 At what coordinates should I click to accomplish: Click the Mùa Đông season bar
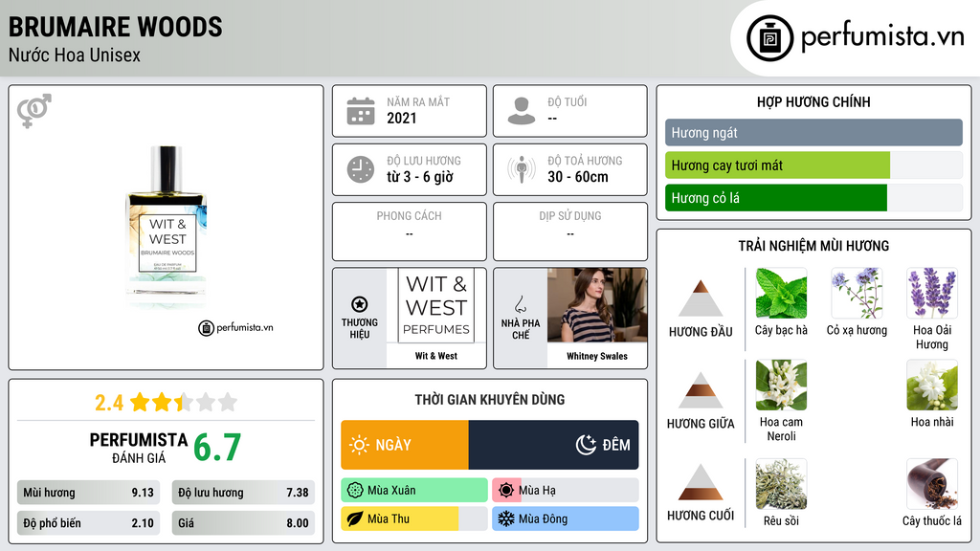click(566, 519)
